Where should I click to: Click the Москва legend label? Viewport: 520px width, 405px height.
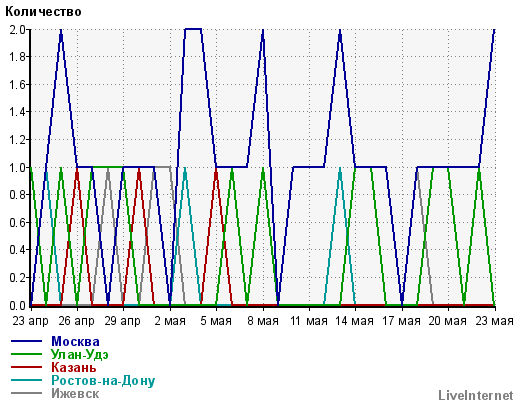click(x=75, y=341)
